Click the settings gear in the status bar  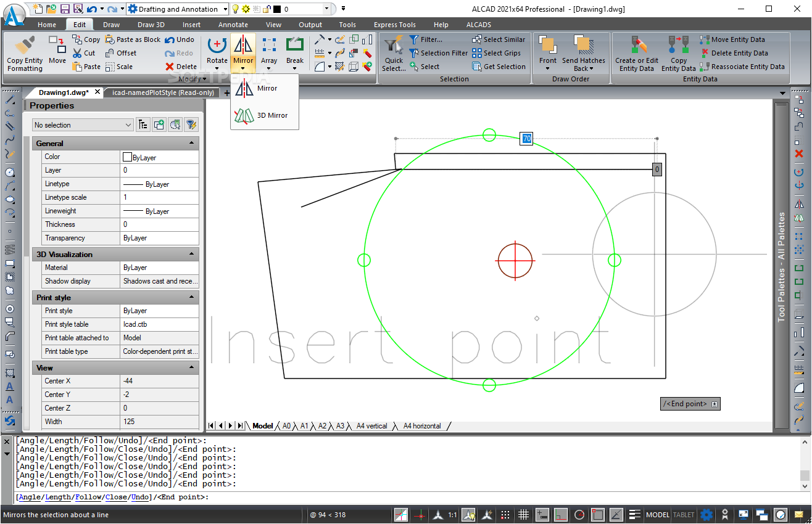click(x=706, y=515)
